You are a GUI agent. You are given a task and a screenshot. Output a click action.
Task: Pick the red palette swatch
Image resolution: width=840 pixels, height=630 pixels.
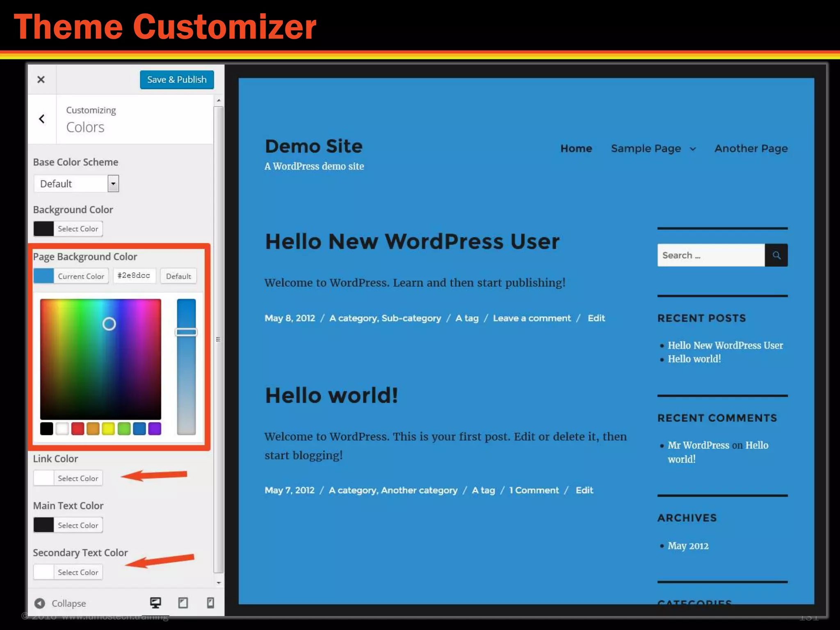pyautogui.click(x=78, y=429)
